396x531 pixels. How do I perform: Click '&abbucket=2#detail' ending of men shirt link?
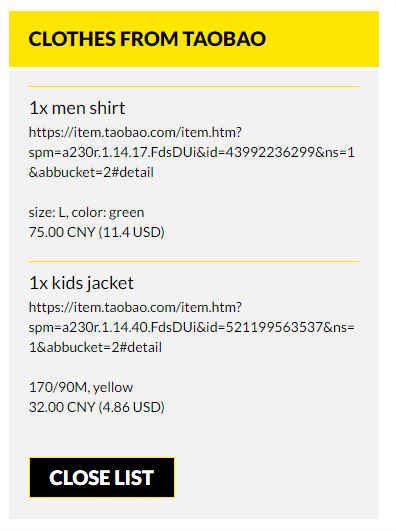[91, 172]
